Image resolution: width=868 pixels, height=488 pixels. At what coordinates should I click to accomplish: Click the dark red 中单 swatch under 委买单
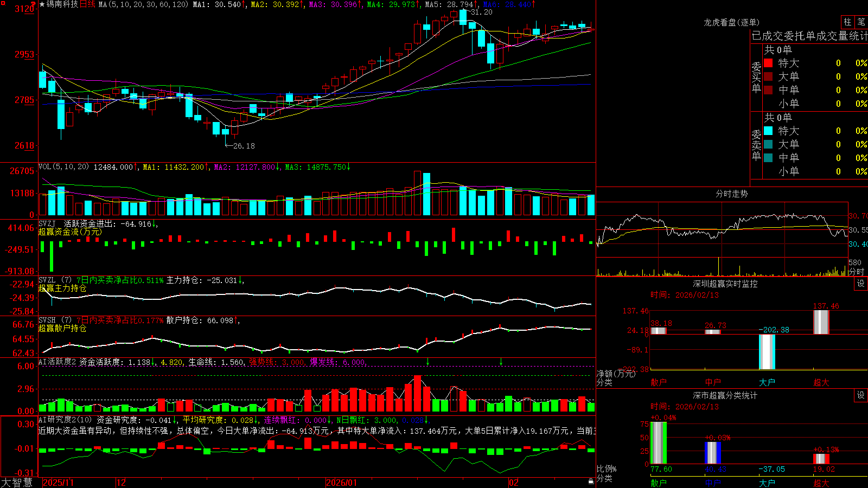pos(768,90)
